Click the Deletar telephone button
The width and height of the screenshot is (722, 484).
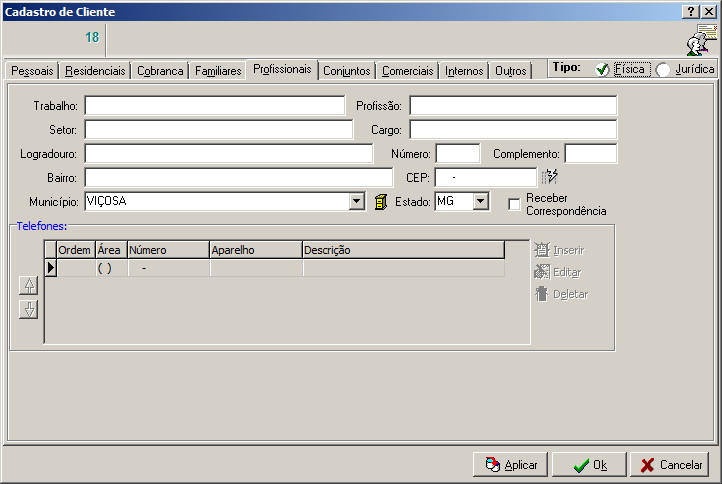[x=560, y=294]
